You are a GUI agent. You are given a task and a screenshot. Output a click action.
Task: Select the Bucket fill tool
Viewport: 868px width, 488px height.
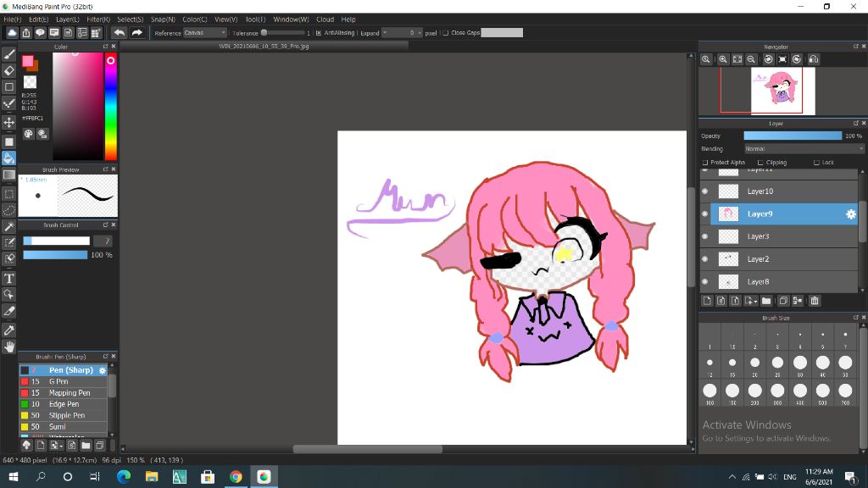pyautogui.click(x=8, y=158)
